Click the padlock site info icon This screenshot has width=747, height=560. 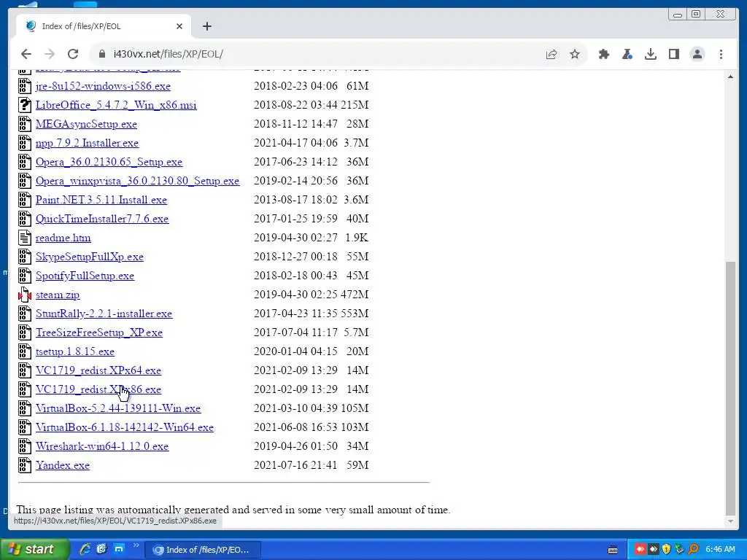coord(101,54)
